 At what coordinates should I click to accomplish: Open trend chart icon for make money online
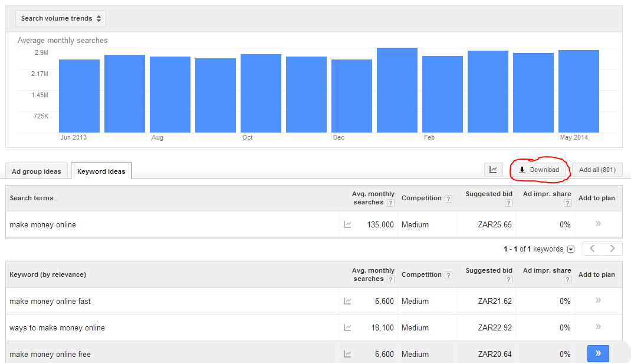[347, 224]
